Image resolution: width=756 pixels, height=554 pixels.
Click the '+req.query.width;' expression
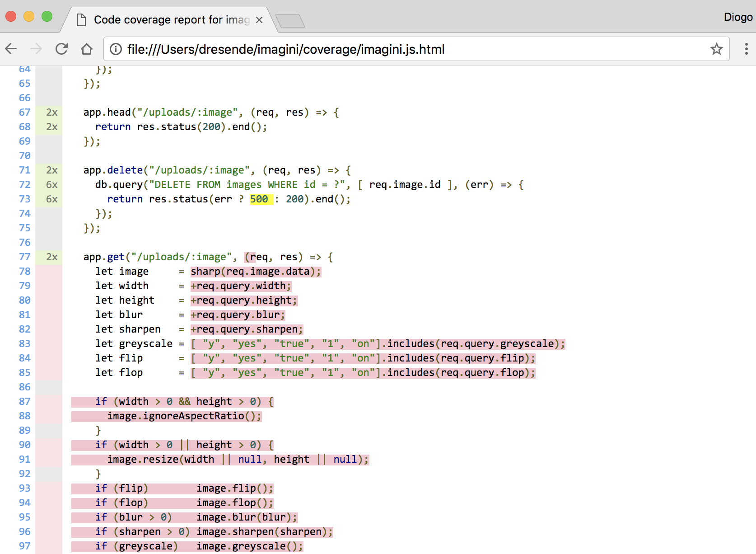click(x=241, y=286)
